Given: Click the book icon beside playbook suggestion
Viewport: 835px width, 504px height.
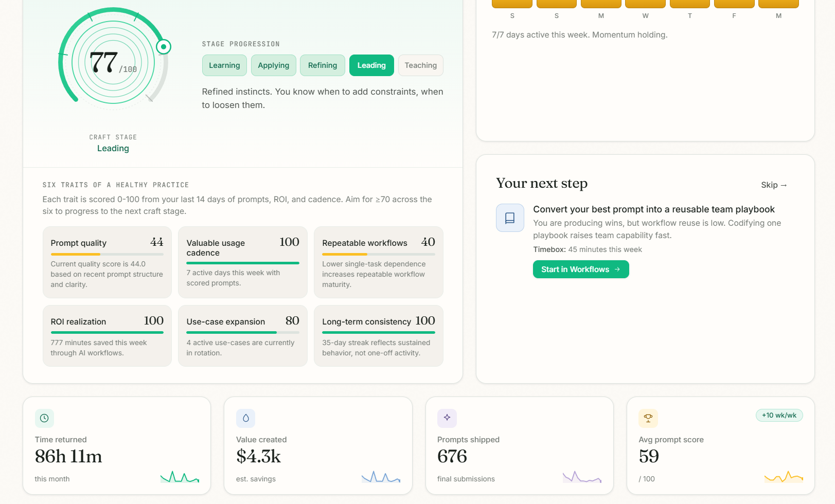Looking at the screenshot, I should click(x=510, y=218).
